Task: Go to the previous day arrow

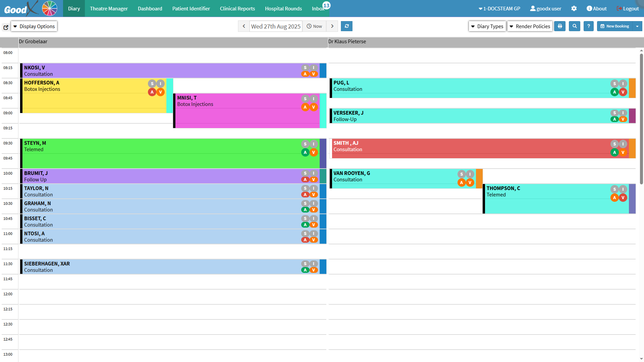Action: click(x=244, y=26)
